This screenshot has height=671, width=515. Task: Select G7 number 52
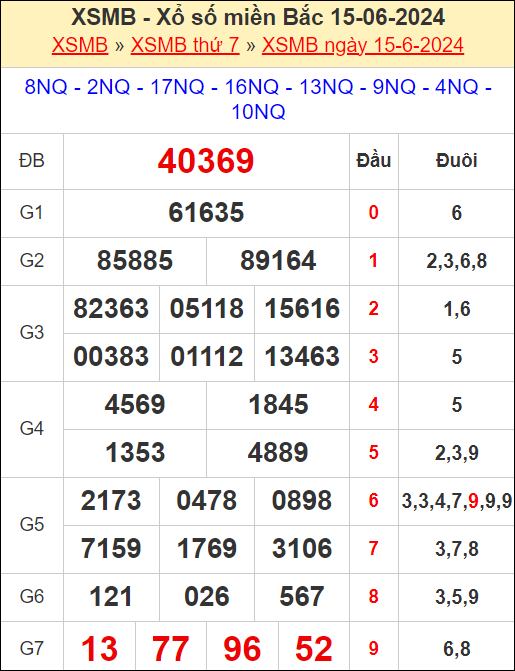click(x=313, y=649)
